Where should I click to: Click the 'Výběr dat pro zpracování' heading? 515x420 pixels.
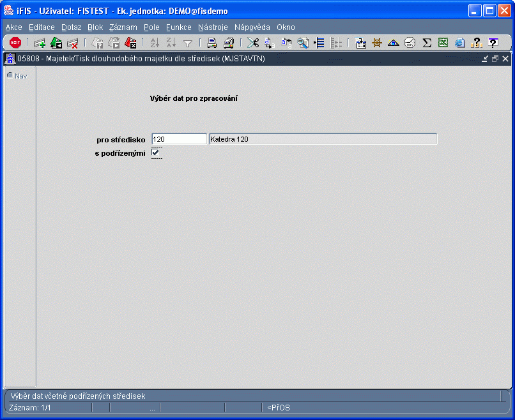(194, 98)
